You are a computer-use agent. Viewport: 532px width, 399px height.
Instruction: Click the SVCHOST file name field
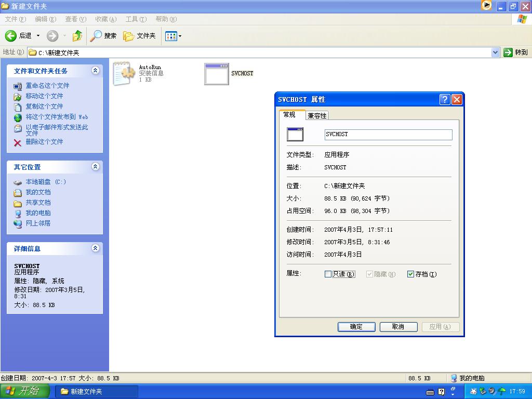tap(388, 135)
